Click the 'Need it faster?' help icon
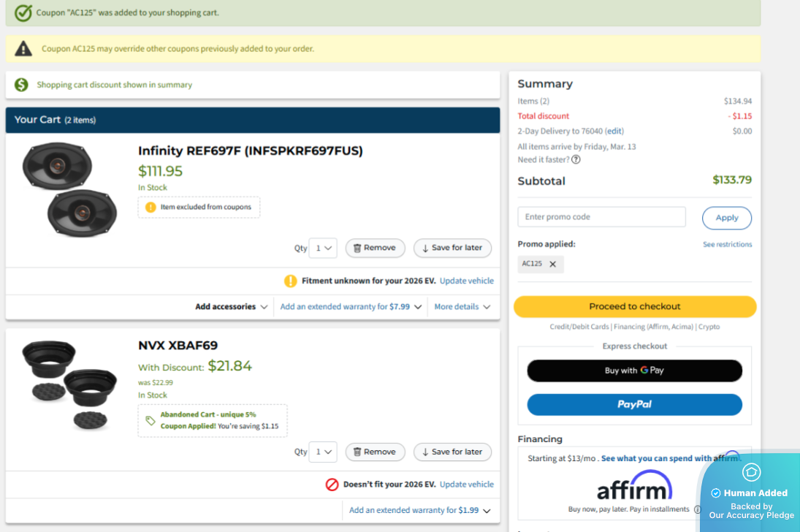 tap(576, 159)
